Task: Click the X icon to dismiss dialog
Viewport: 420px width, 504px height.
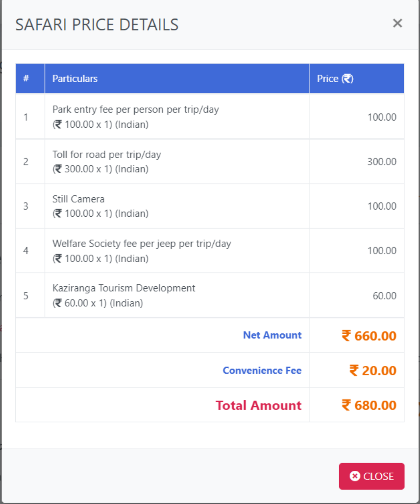Action: [x=397, y=23]
